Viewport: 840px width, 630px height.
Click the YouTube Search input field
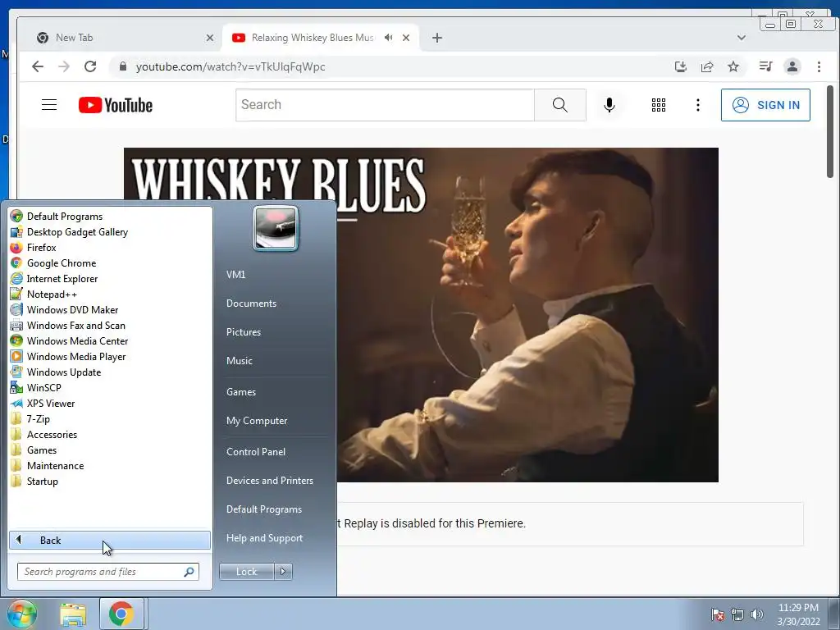pyautogui.click(x=386, y=104)
